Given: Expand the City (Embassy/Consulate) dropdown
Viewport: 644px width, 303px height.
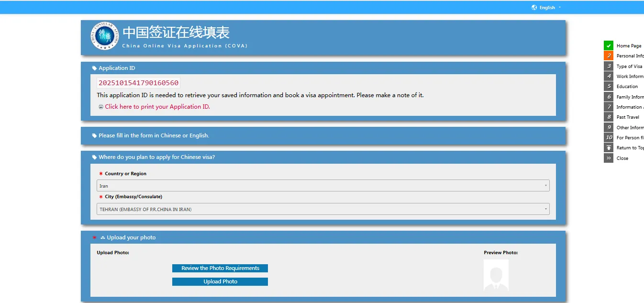Looking at the screenshot, I should point(322,209).
